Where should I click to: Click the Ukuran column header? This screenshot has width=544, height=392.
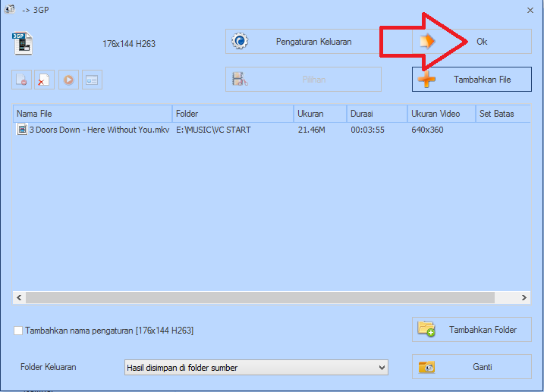[x=320, y=114]
